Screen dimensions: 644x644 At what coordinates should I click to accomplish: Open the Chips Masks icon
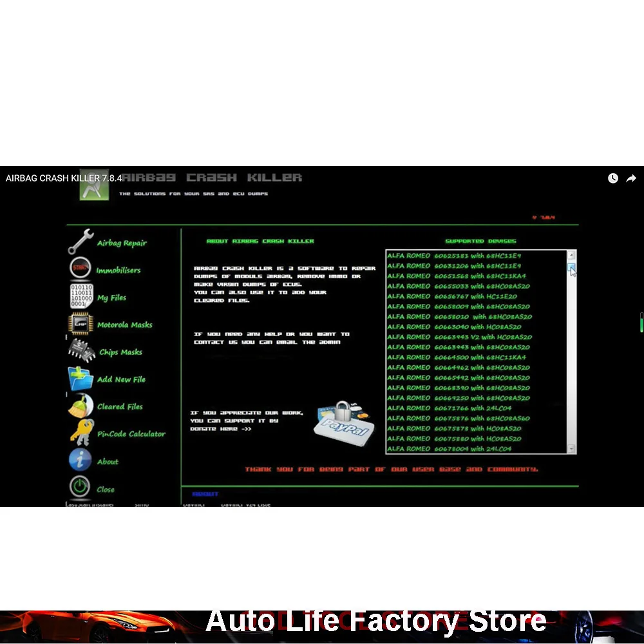80,351
